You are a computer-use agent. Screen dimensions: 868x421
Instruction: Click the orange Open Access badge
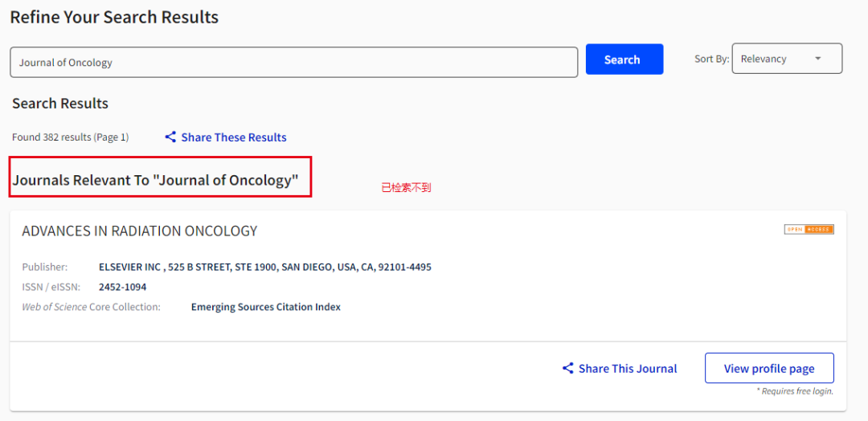click(809, 230)
